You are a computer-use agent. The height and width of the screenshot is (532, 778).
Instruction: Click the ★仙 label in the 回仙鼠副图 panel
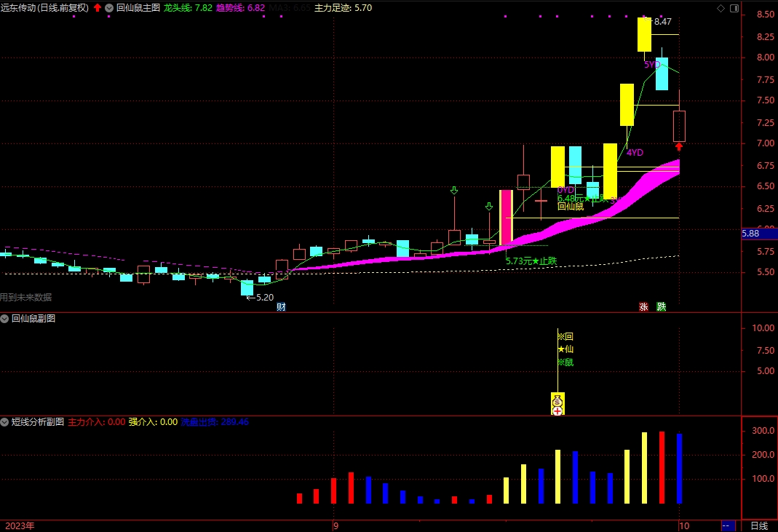565,349
